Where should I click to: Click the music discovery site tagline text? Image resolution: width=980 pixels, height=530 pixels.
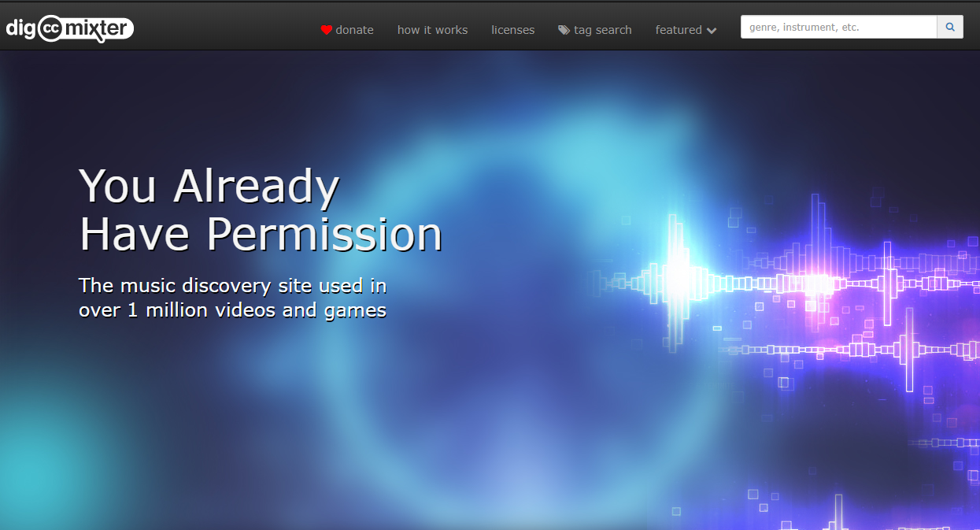pos(233,297)
